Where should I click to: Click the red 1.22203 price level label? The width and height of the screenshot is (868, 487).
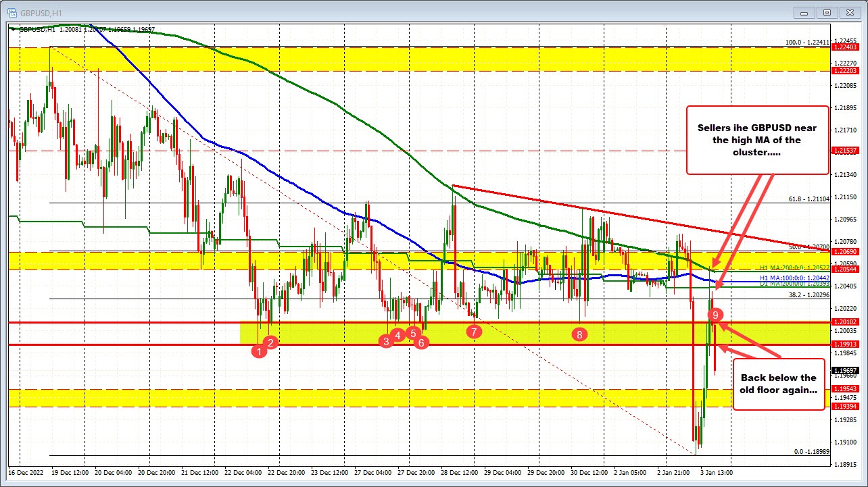846,70
